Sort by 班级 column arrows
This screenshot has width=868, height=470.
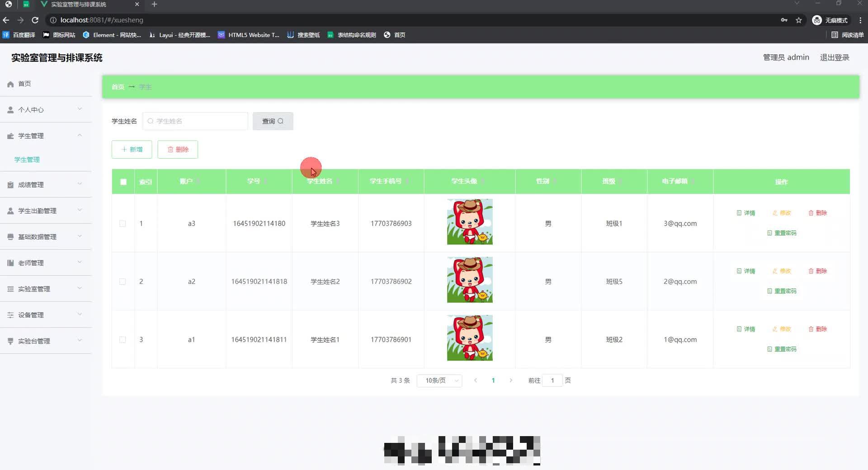pos(621,181)
